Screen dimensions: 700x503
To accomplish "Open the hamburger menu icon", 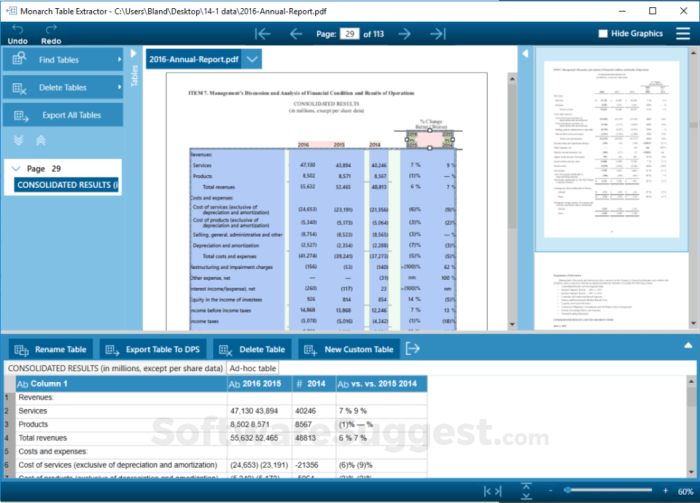I will point(683,33).
